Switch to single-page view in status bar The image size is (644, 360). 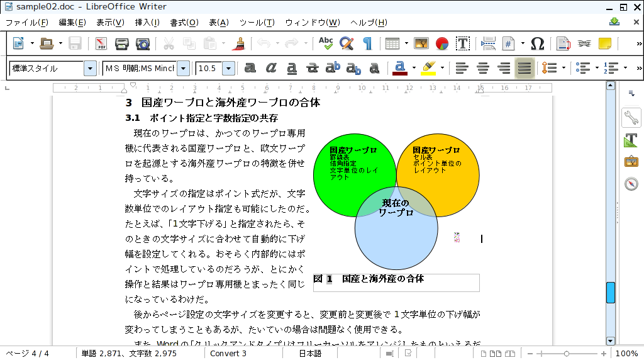pos(484,354)
